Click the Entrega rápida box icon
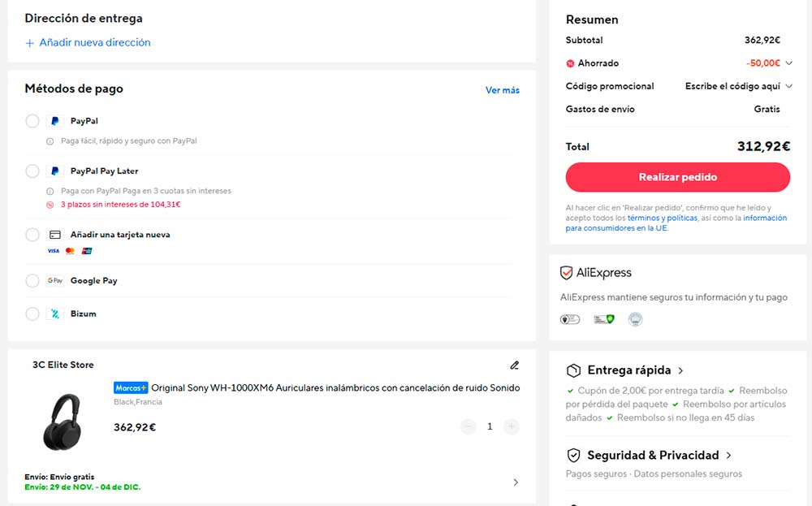Image resolution: width=812 pixels, height=506 pixels. point(573,370)
